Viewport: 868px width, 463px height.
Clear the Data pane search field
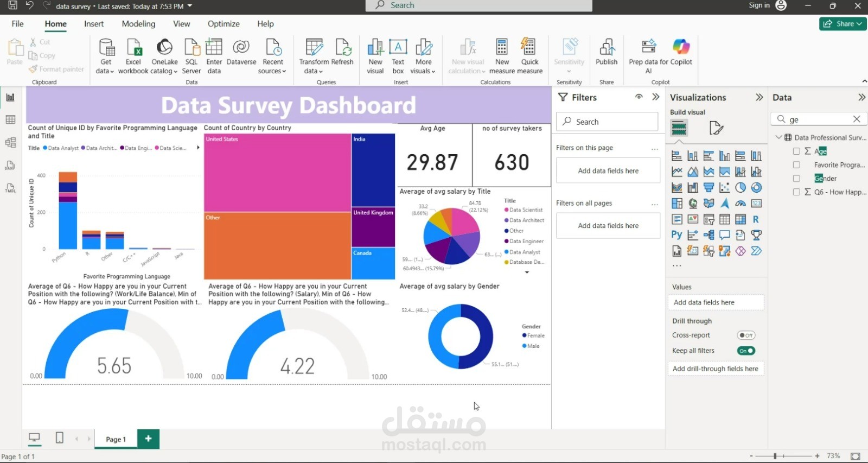coord(857,119)
